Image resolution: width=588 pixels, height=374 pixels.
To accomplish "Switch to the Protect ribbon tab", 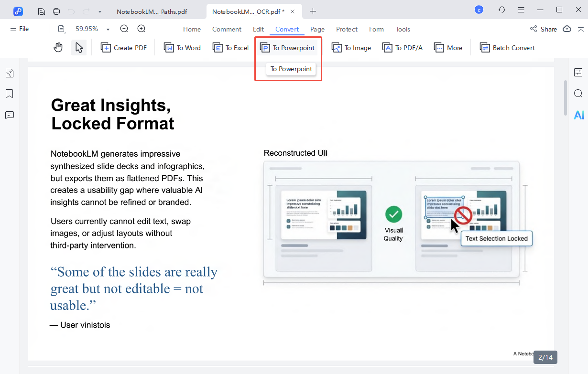I will pyautogui.click(x=347, y=29).
